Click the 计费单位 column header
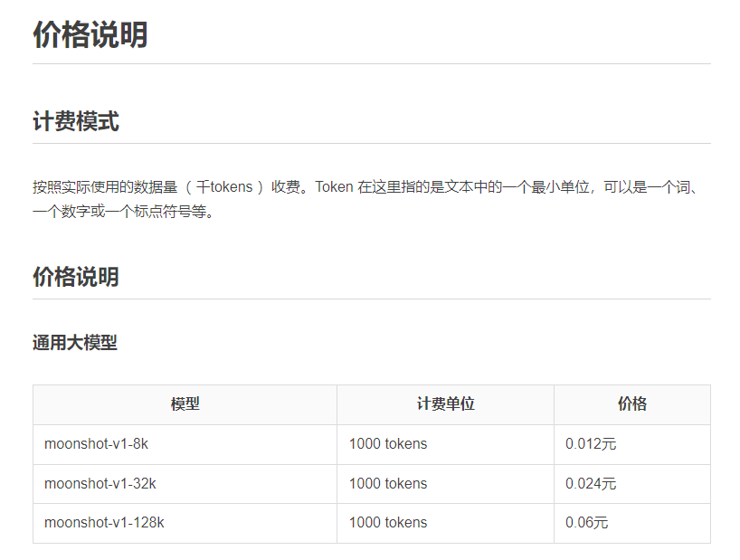The image size is (740, 560). pyautogui.click(x=445, y=404)
